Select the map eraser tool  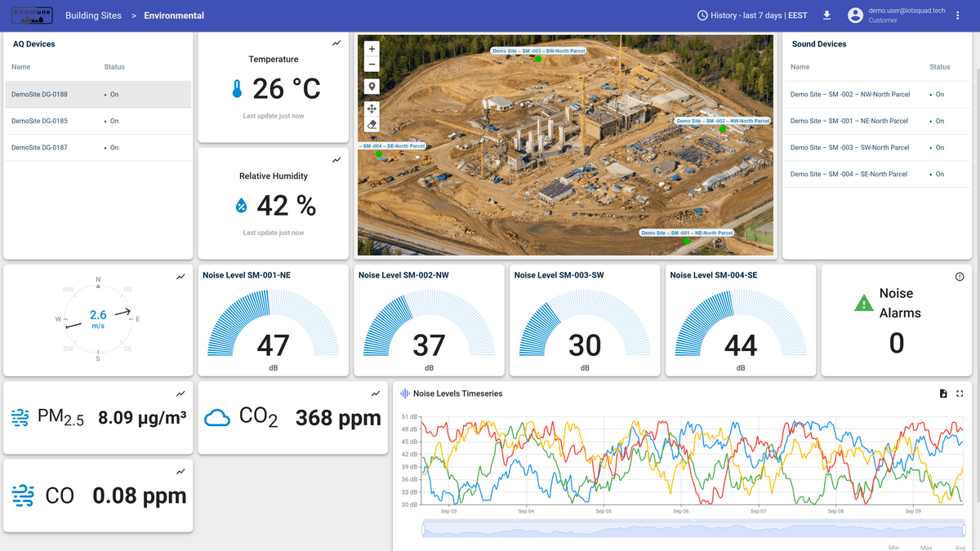click(x=372, y=124)
